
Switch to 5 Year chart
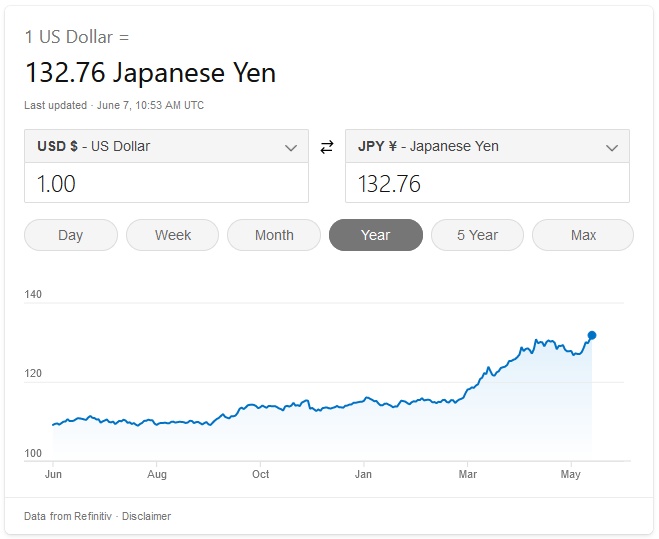pyautogui.click(x=477, y=235)
